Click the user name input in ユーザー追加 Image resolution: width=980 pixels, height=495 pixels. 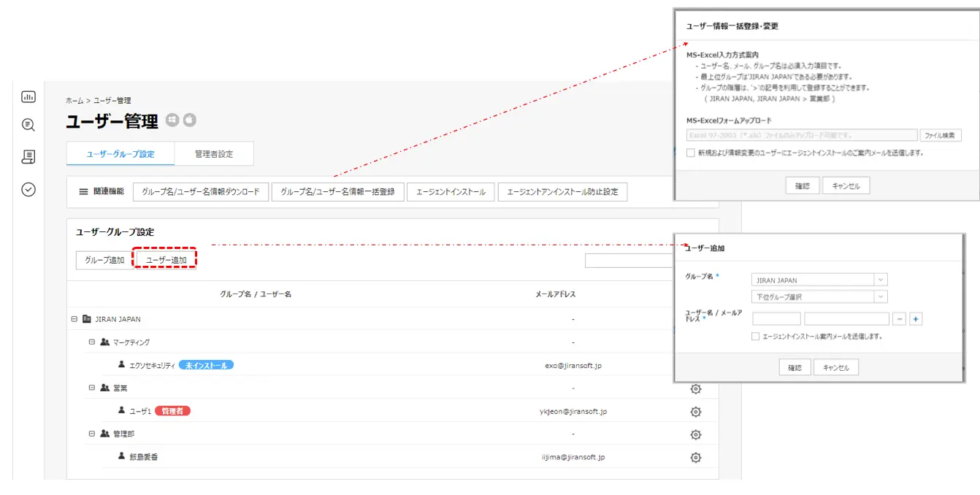776,319
